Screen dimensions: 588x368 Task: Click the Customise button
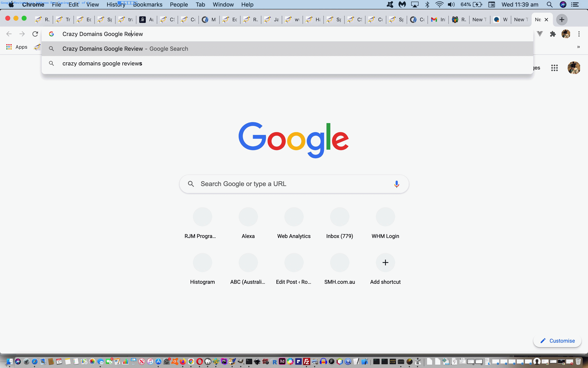(557, 341)
